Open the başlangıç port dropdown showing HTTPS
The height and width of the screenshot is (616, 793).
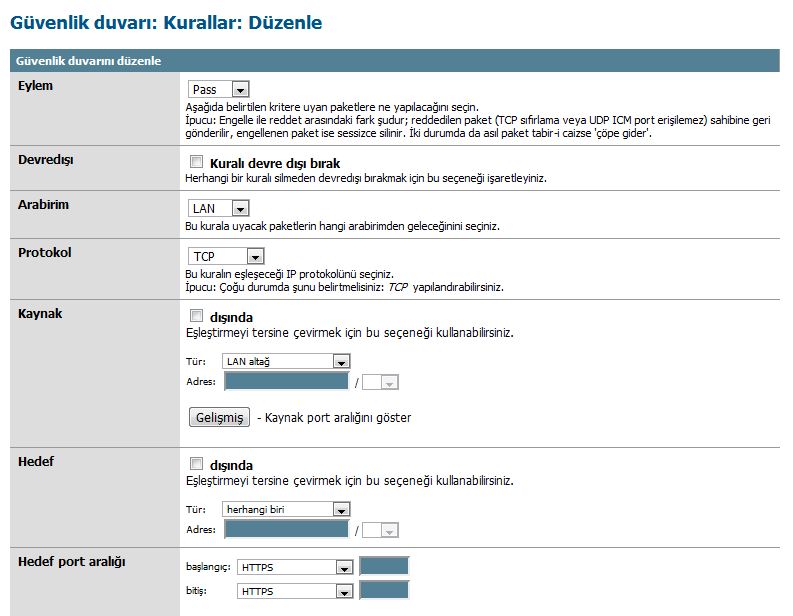[295, 567]
